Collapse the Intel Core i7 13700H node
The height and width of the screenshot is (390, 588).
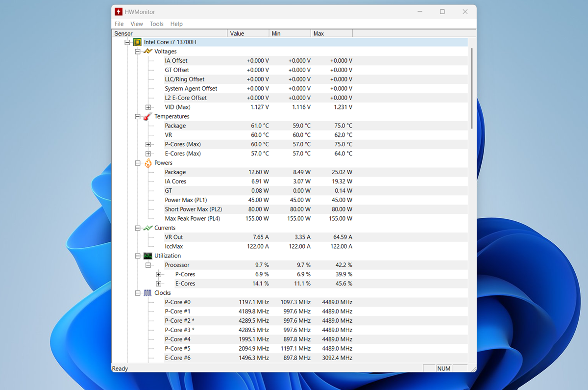127,42
